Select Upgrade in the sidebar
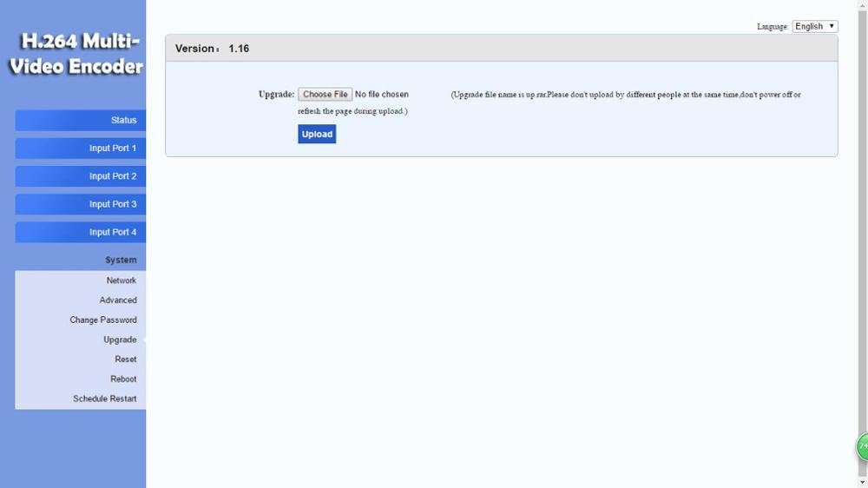Screen dimensions: 868x488 (120, 340)
